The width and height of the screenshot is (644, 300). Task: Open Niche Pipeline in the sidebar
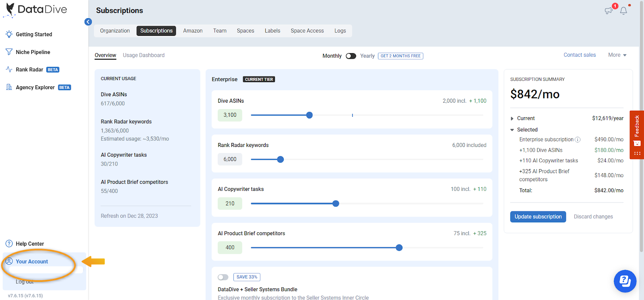coord(33,52)
